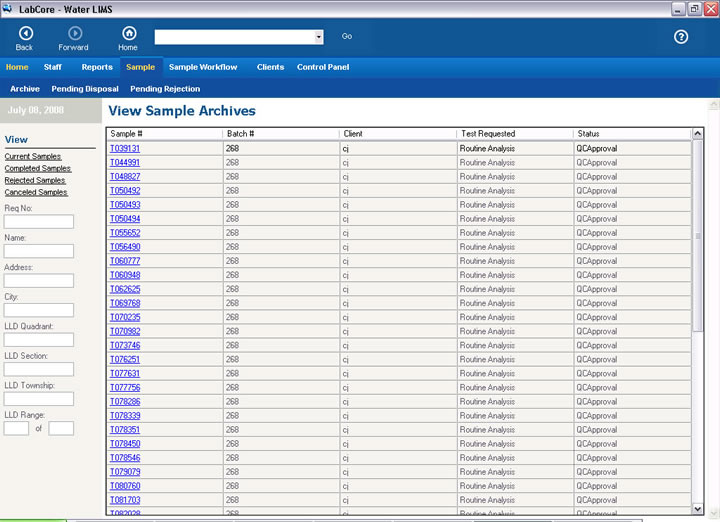Open sample T044991 link
The height and width of the screenshot is (522, 720).
tap(125, 163)
